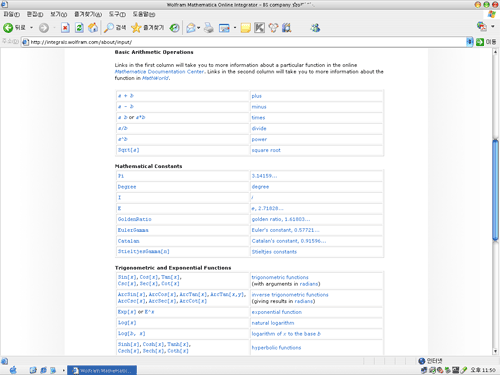
Task: Click the ArcSin[x] function link
Action: pos(132,294)
